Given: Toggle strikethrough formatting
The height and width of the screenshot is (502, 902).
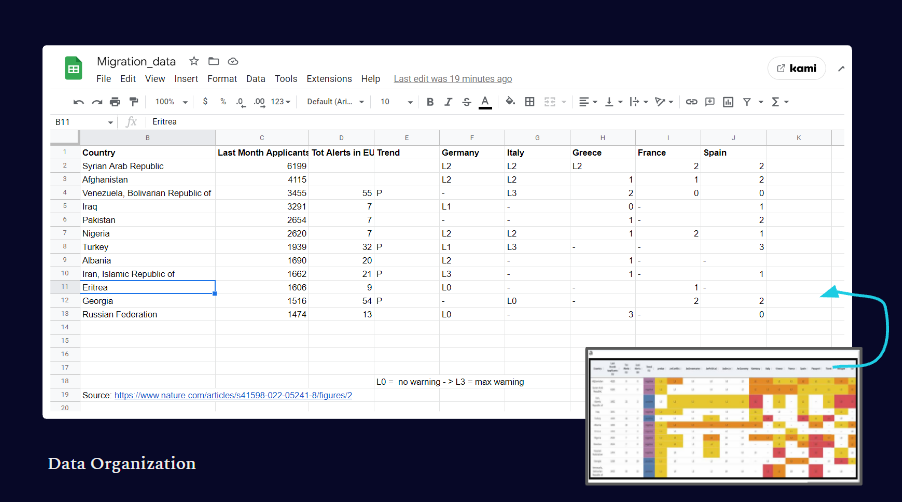Looking at the screenshot, I should pyautogui.click(x=466, y=102).
